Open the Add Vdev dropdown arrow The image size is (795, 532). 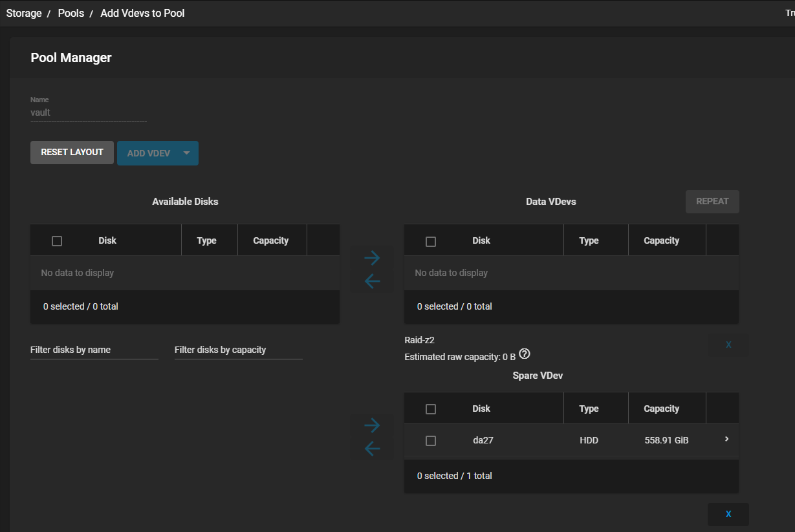(x=186, y=153)
